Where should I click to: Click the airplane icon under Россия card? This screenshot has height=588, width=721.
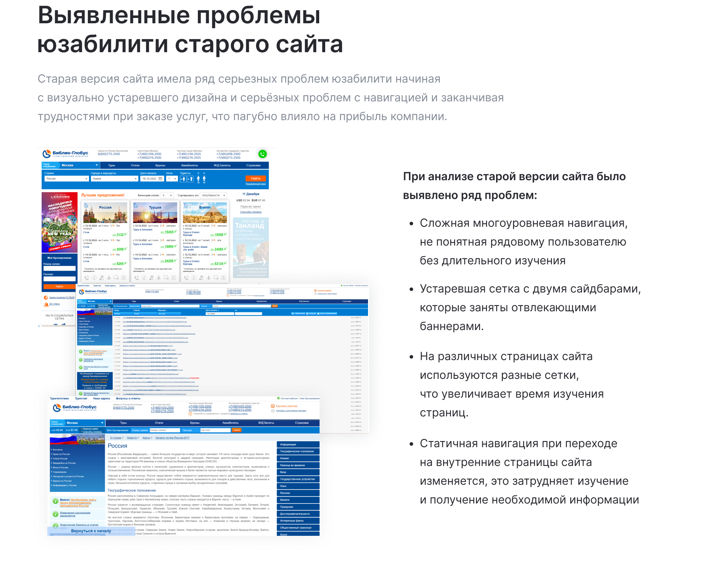coord(109,278)
